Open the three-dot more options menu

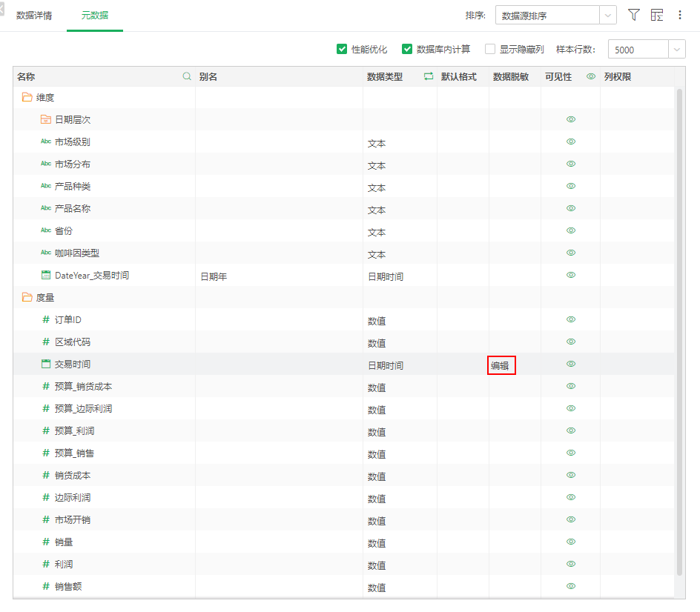tap(680, 14)
